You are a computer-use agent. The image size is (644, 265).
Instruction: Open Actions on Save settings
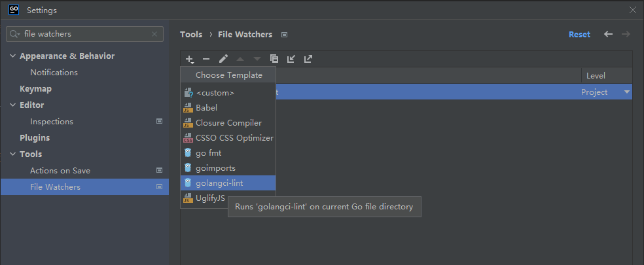60,171
